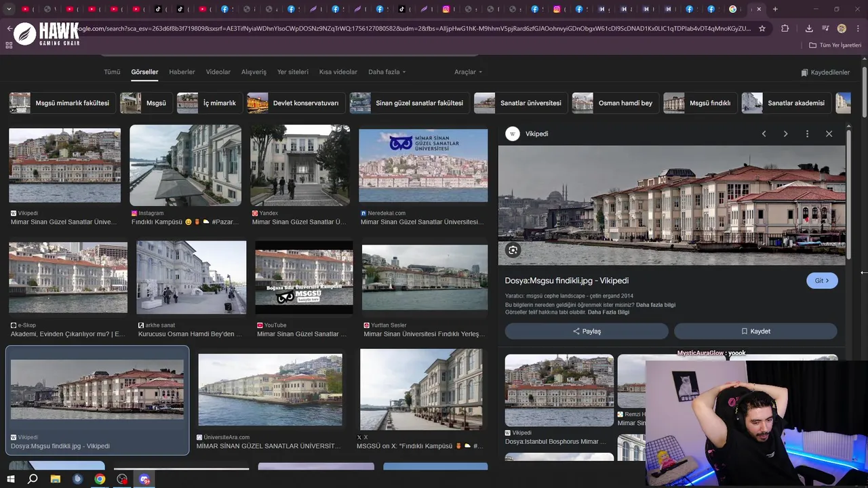
Task: Open the three-dot menu in preview panel
Action: pyautogui.click(x=807, y=134)
